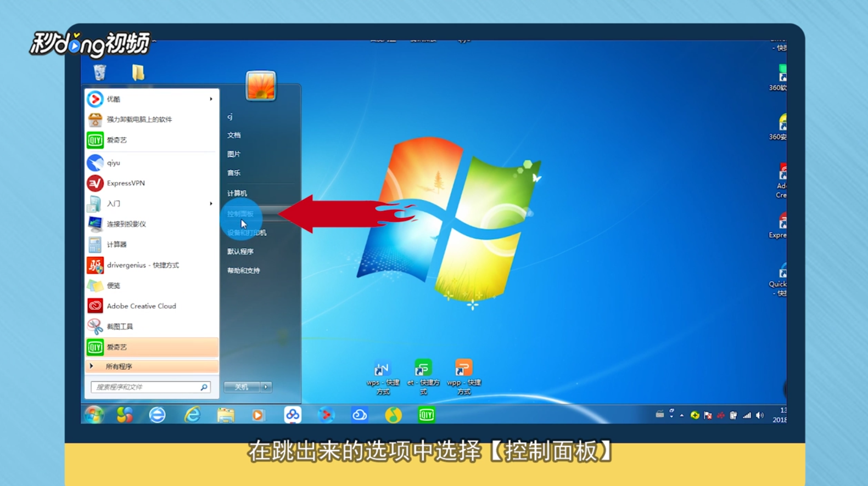
Task: Open ExpressVPN from Start menu
Action: click(x=152, y=183)
